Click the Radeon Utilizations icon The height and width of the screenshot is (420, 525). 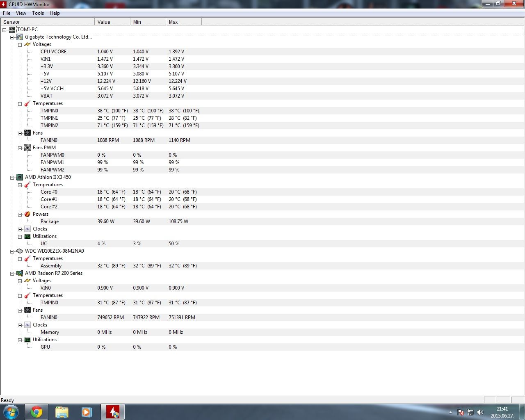pyautogui.click(x=27, y=340)
